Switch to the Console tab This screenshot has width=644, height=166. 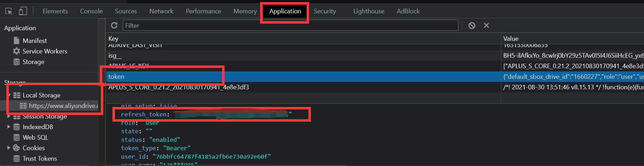tap(91, 11)
